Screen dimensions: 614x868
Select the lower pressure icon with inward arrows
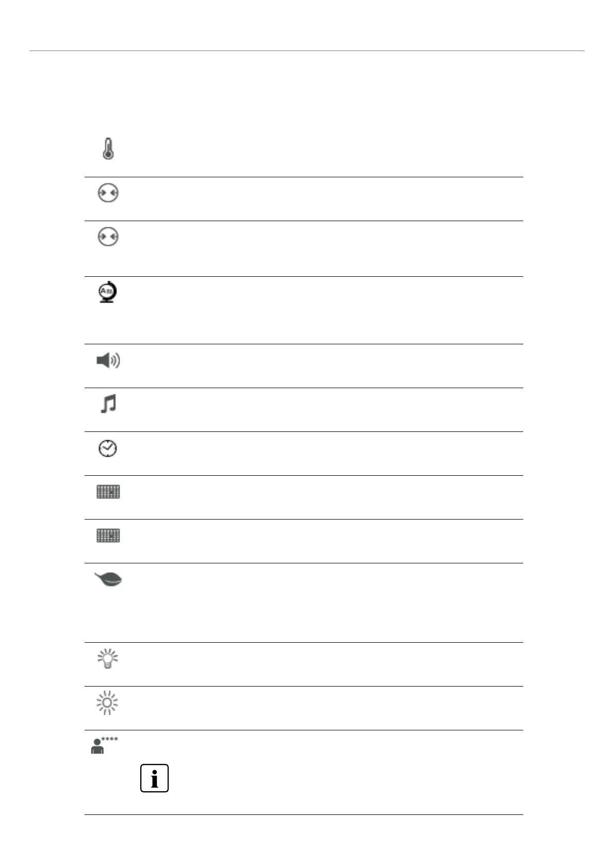pyautogui.click(x=108, y=237)
